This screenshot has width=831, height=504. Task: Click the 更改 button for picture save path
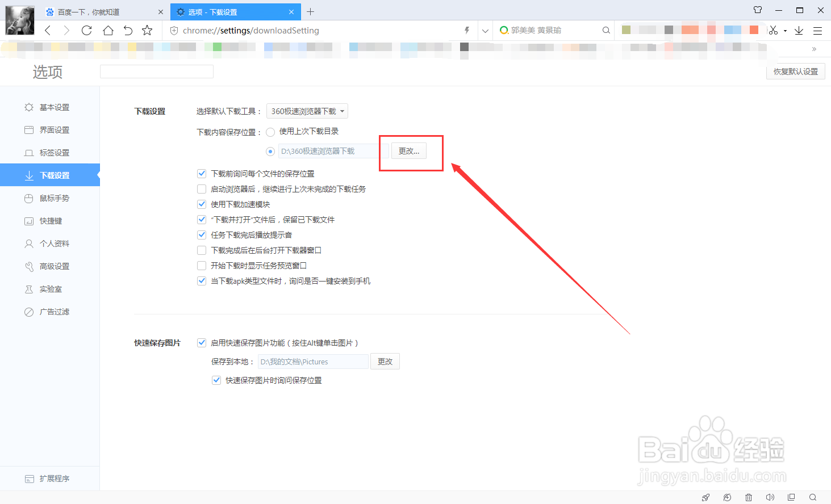tap(385, 362)
